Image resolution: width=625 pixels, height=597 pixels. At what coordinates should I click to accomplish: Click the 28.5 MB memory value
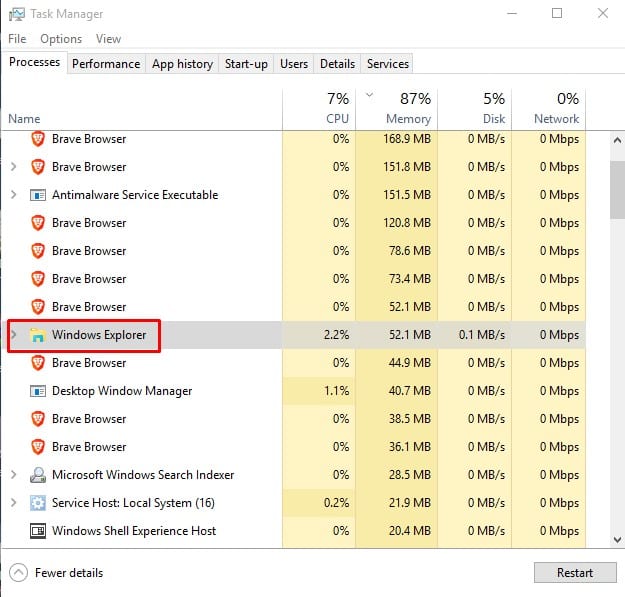[410, 475]
